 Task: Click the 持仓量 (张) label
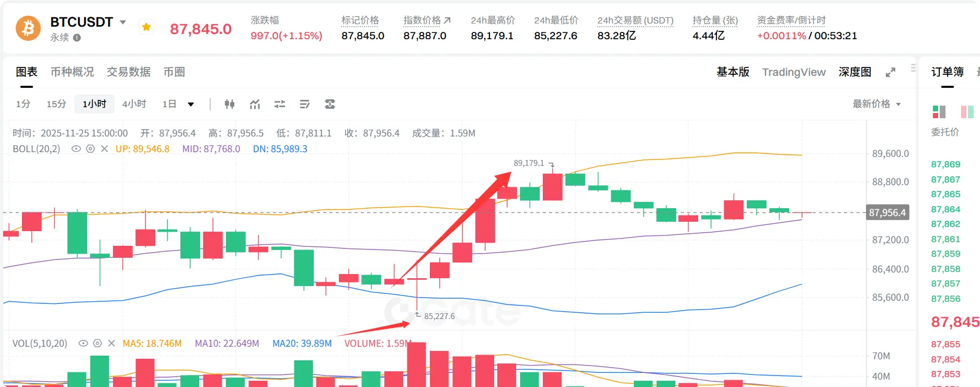click(715, 20)
